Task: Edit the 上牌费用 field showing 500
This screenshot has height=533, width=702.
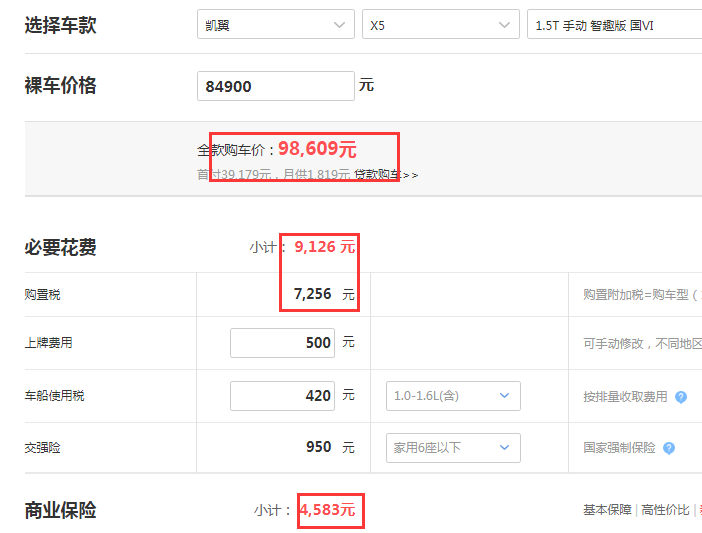Action: [x=282, y=343]
